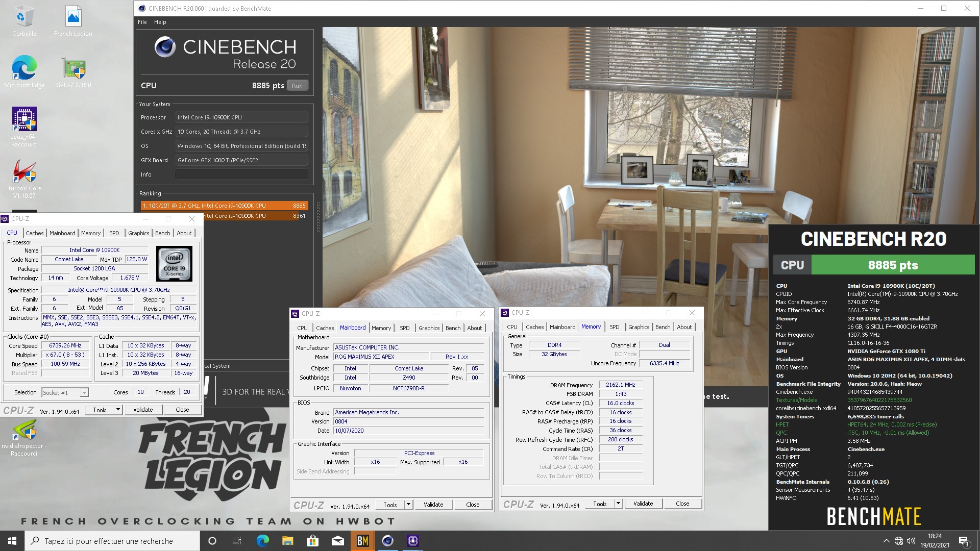Click Close in Mainboard CPU-Z window
This screenshot has height=551, width=980.
tap(473, 505)
